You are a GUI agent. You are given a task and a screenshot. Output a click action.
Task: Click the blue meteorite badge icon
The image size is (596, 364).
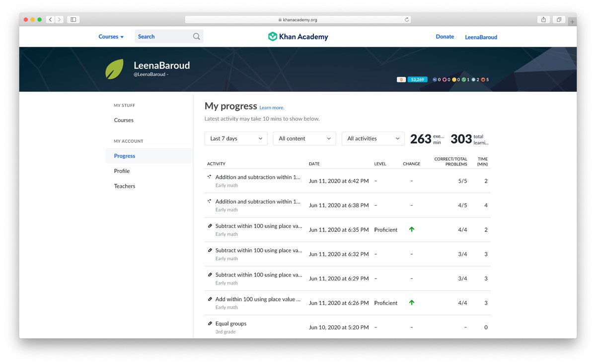435,79
